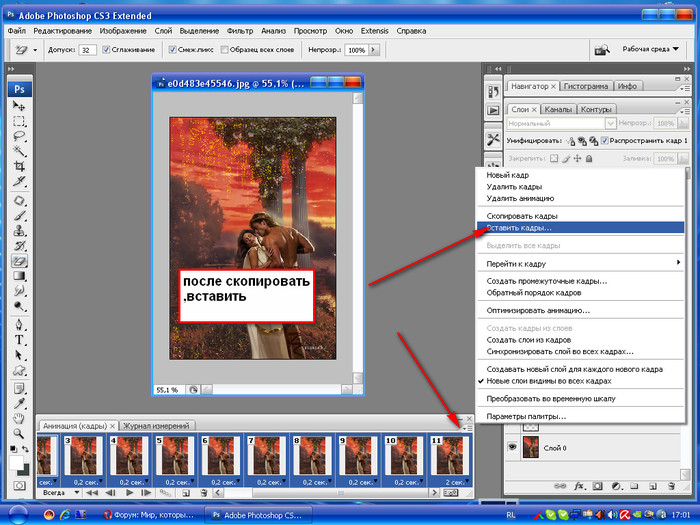The height and width of the screenshot is (525, 700).
Task: Open the Рабочая среда dropdown
Action: (650, 49)
